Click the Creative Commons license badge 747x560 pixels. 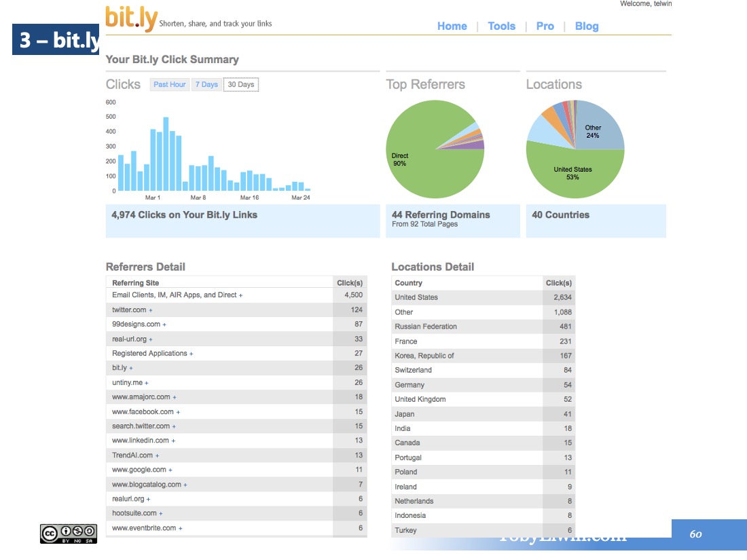coord(69,534)
